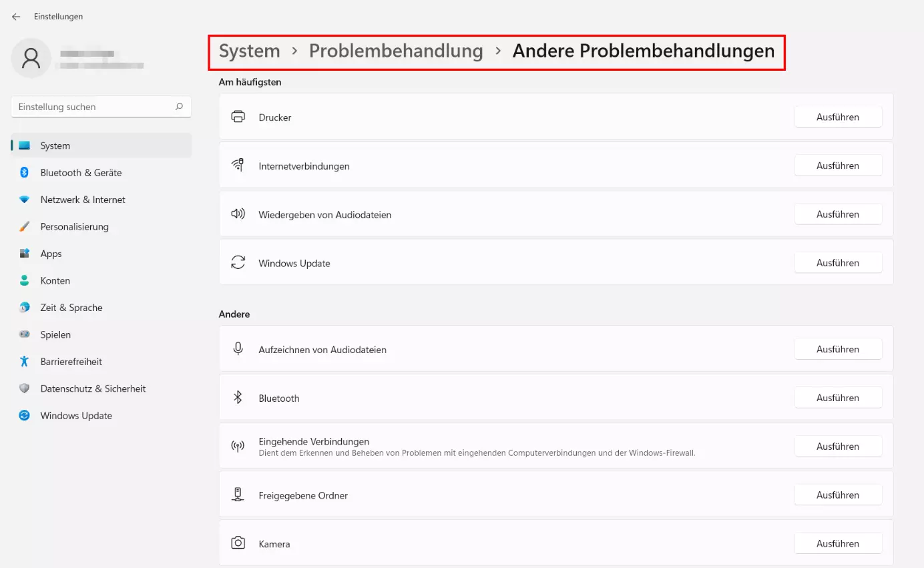This screenshot has height=568, width=924.
Task: Click the Konten person icon
Action: pos(25,280)
